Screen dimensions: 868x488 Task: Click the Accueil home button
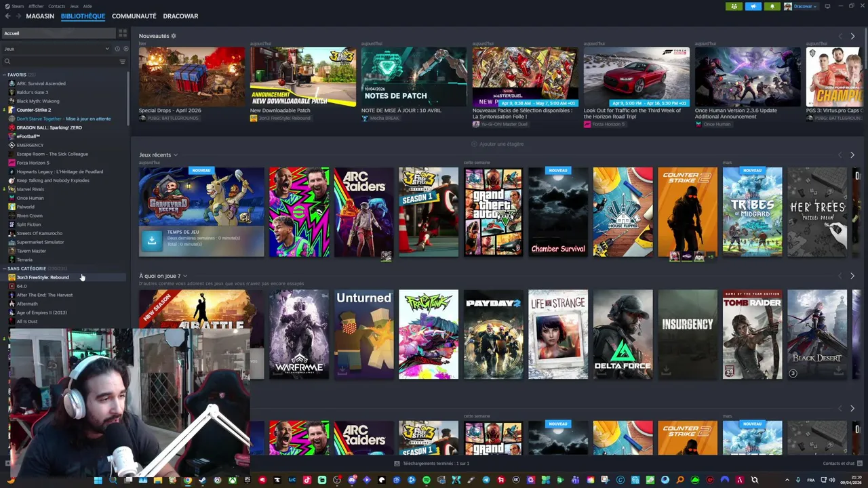pos(59,33)
